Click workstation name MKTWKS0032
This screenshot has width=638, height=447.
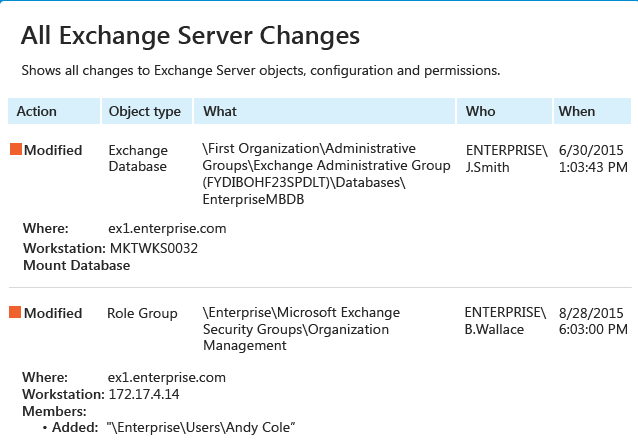click(154, 248)
